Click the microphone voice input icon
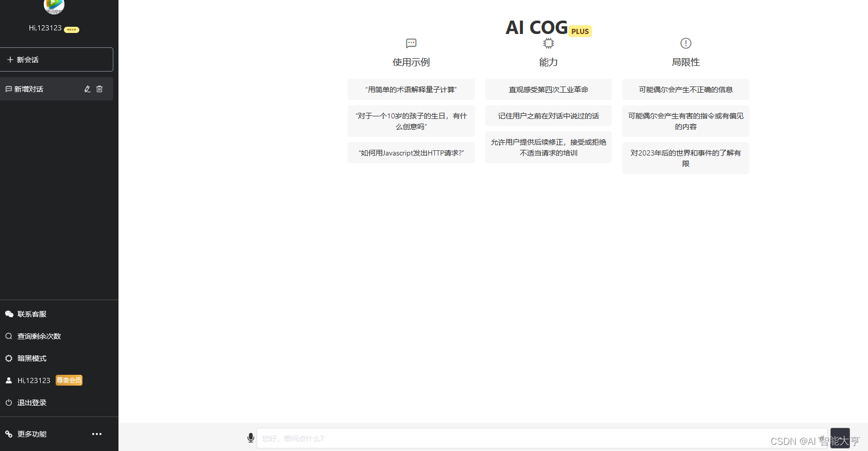868x451 pixels. (251, 438)
